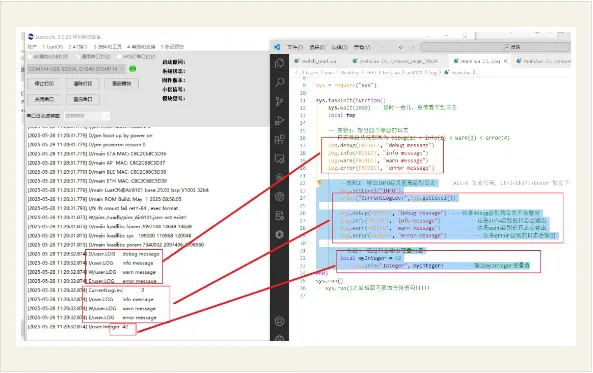The height and width of the screenshot is (373, 593).
Task: Open the 2000000 baud rate dropdown
Action: tap(87, 116)
